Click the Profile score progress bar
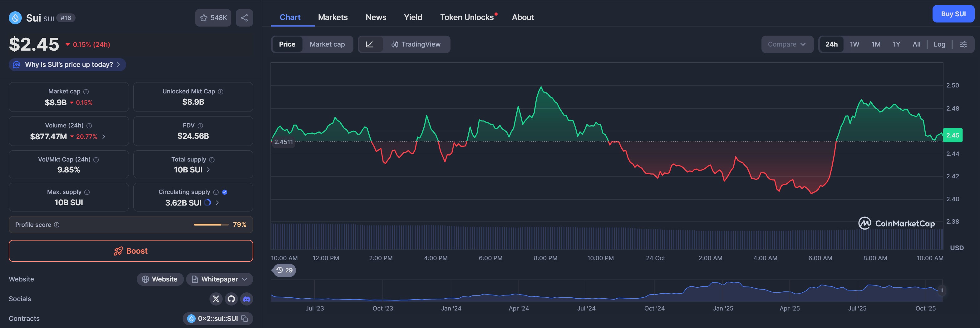This screenshot has height=328, width=980. click(x=209, y=225)
